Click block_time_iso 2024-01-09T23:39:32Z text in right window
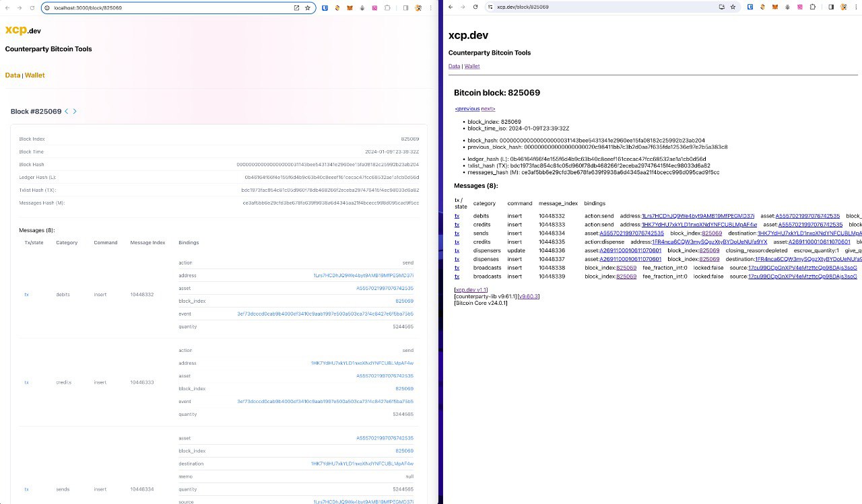 (x=519, y=128)
